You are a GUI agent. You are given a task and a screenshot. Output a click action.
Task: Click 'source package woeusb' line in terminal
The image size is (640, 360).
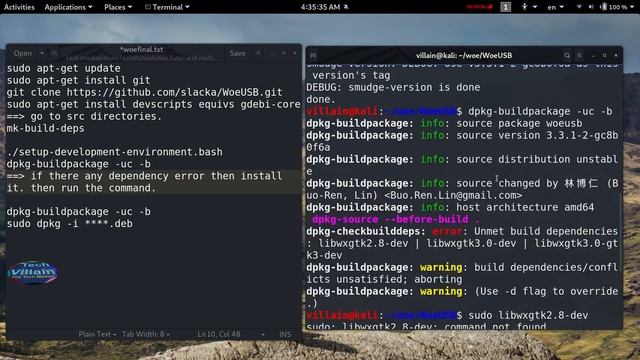(x=444, y=123)
